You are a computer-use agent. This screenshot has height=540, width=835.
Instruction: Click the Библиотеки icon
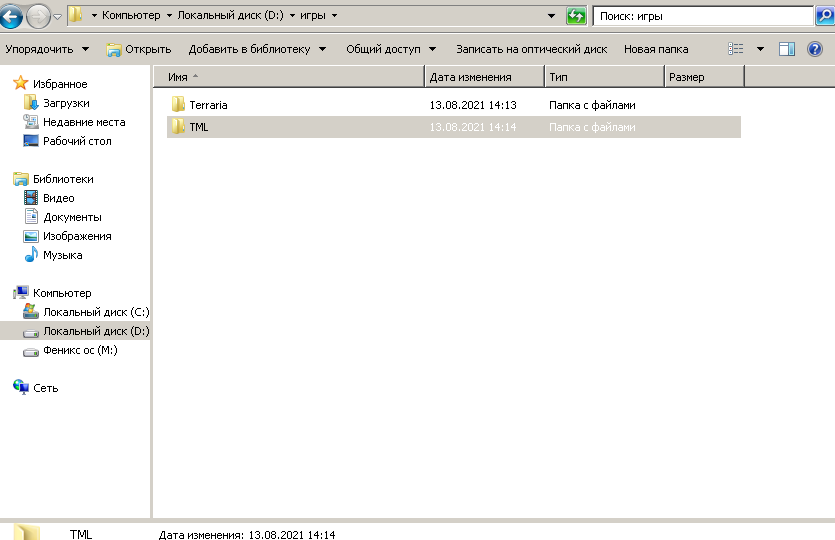tap(21, 179)
